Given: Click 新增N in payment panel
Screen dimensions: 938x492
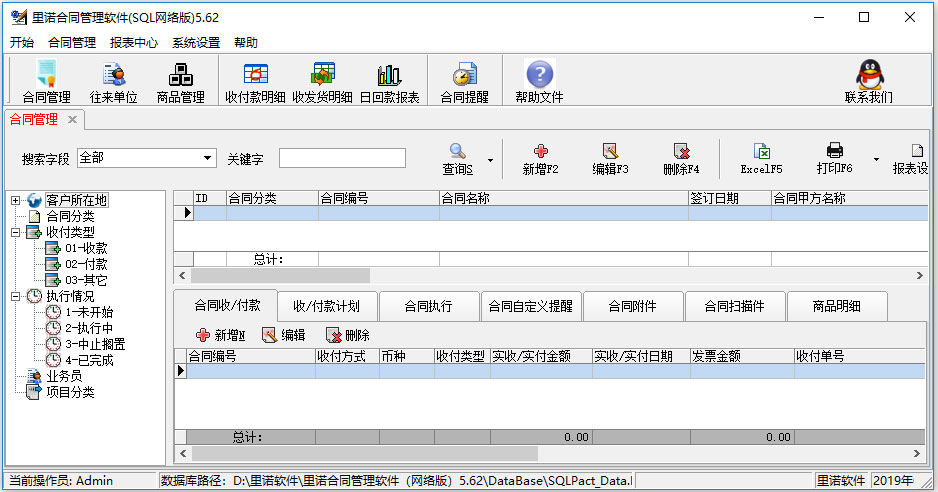Looking at the screenshot, I should pyautogui.click(x=221, y=335).
